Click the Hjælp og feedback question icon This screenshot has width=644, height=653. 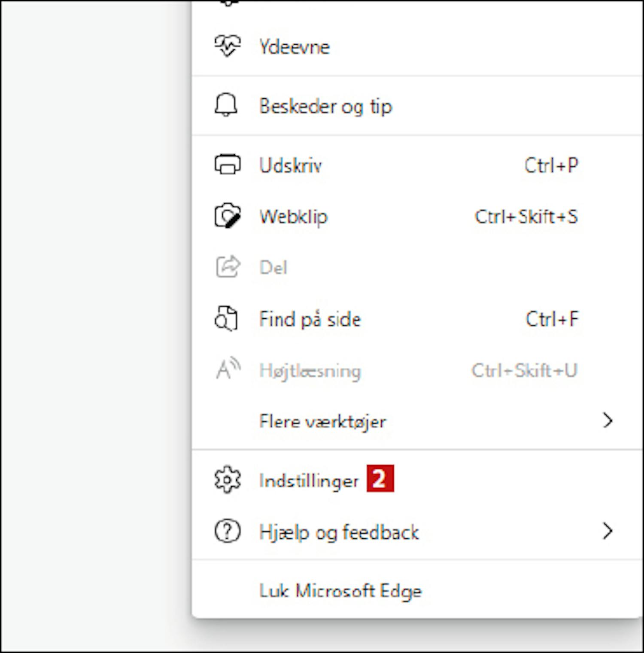(x=227, y=531)
